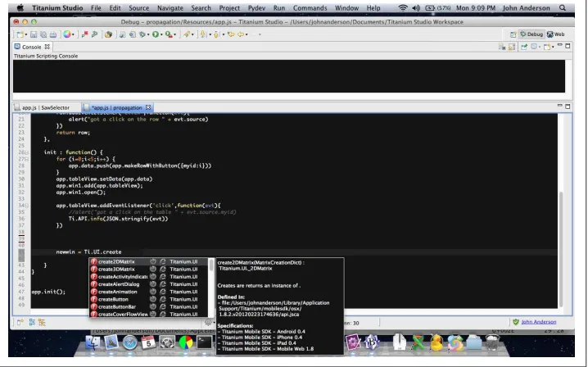Viewport: 588px width, 367px height.
Task: Click the app.init(); code line
Action: pos(48,292)
